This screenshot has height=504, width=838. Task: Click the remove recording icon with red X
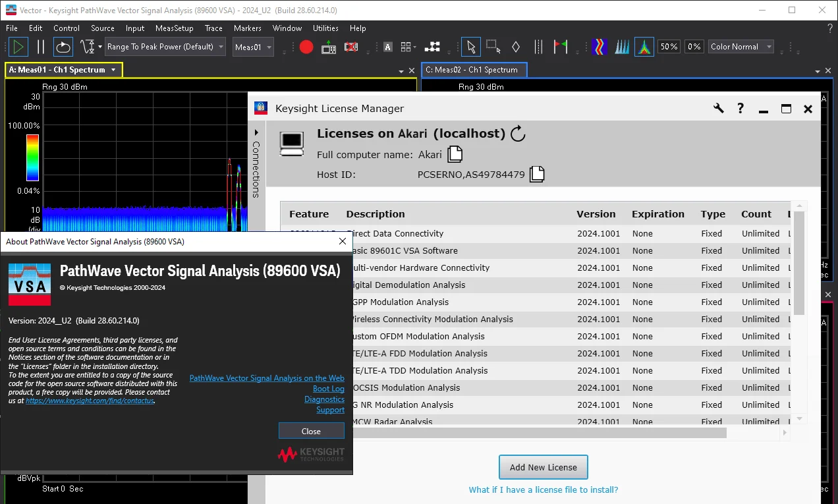pos(351,47)
